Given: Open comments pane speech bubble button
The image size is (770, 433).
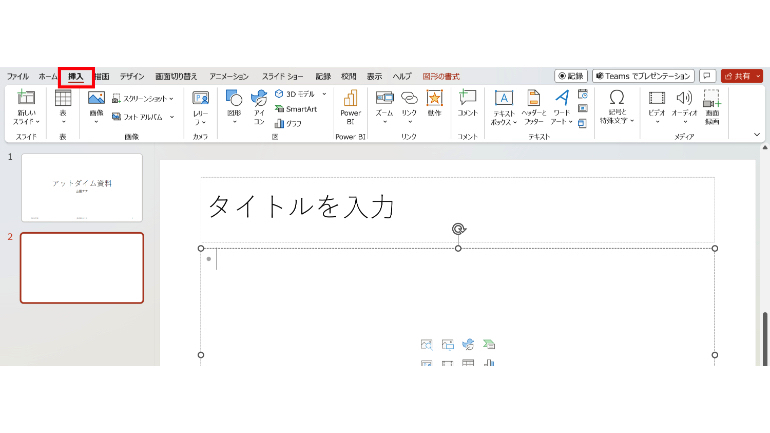Looking at the screenshot, I should point(707,76).
